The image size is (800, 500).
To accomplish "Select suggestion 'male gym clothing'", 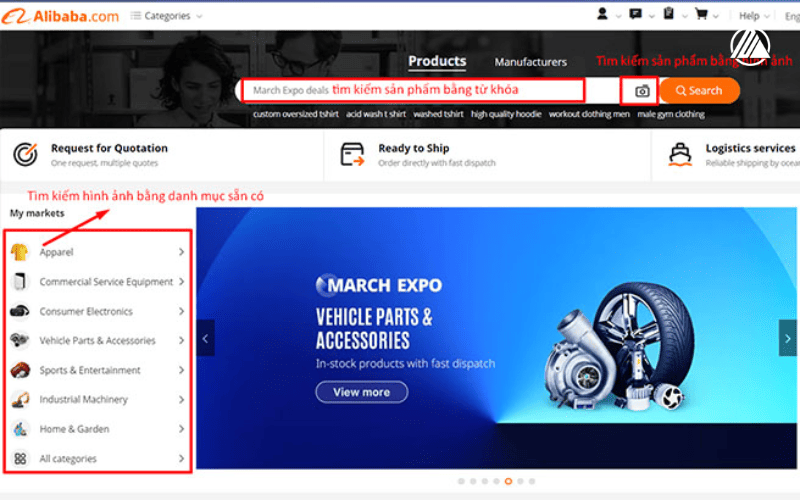I will tap(671, 114).
